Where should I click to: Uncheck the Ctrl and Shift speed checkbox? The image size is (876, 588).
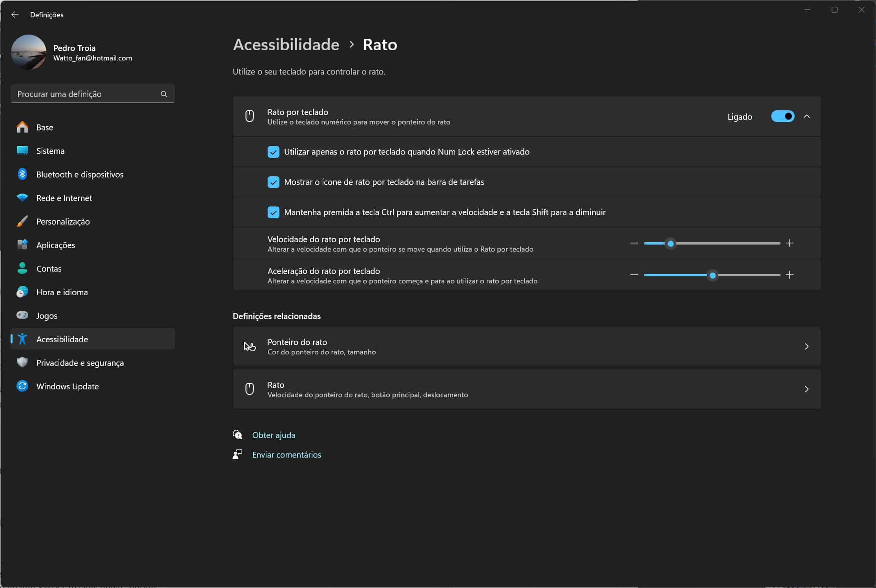[274, 212]
